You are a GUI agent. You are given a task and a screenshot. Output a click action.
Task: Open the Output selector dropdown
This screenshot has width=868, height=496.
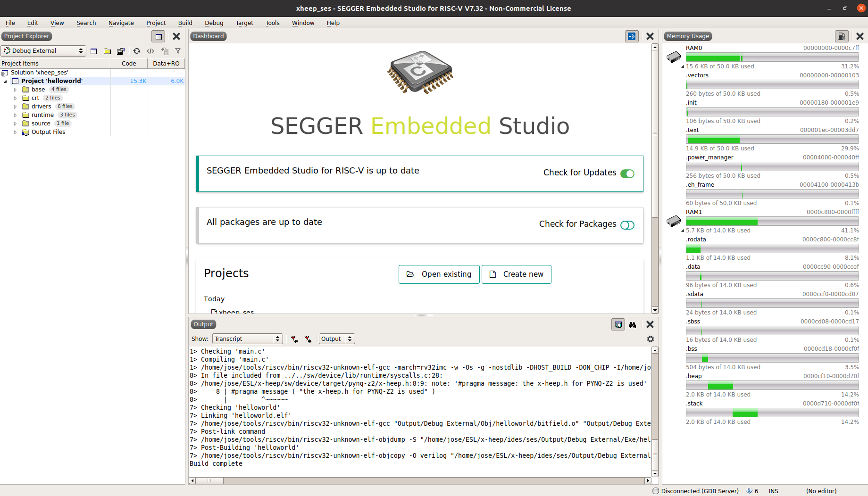[x=337, y=339]
